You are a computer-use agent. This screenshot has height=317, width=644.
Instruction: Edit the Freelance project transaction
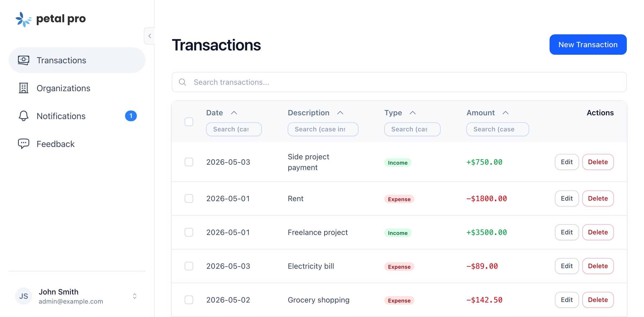click(567, 232)
